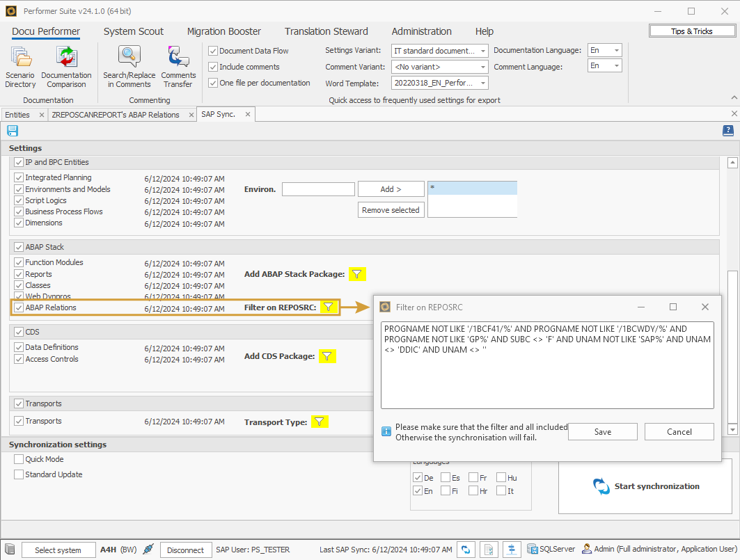
Task: Click the SQLServer icon in the status bar
Action: [531, 550]
